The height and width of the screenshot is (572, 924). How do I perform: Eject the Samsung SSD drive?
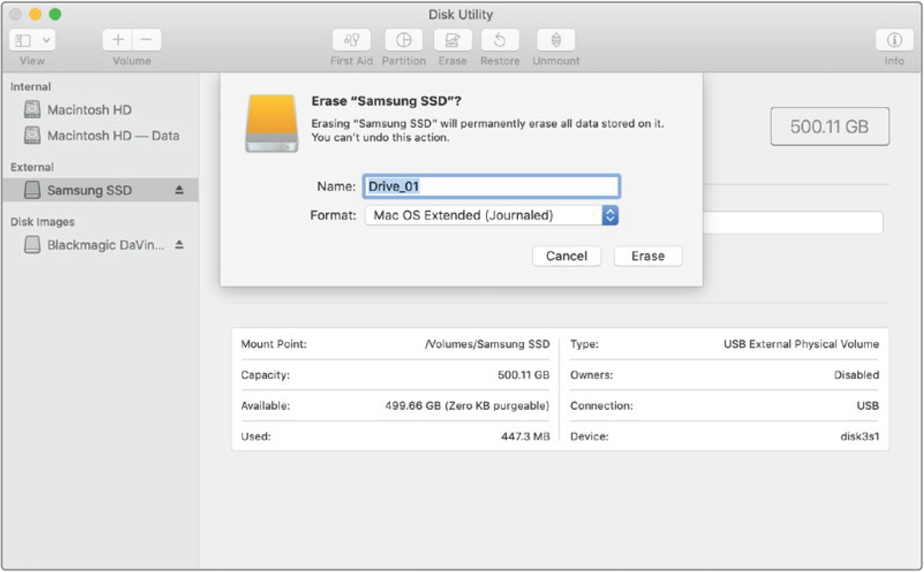click(x=179, y=190)
